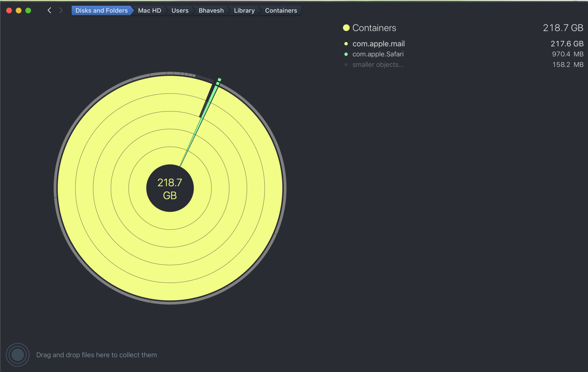The image size is (588, 372).
Task: Click the back navigation arrow
Action: [49, 11]
